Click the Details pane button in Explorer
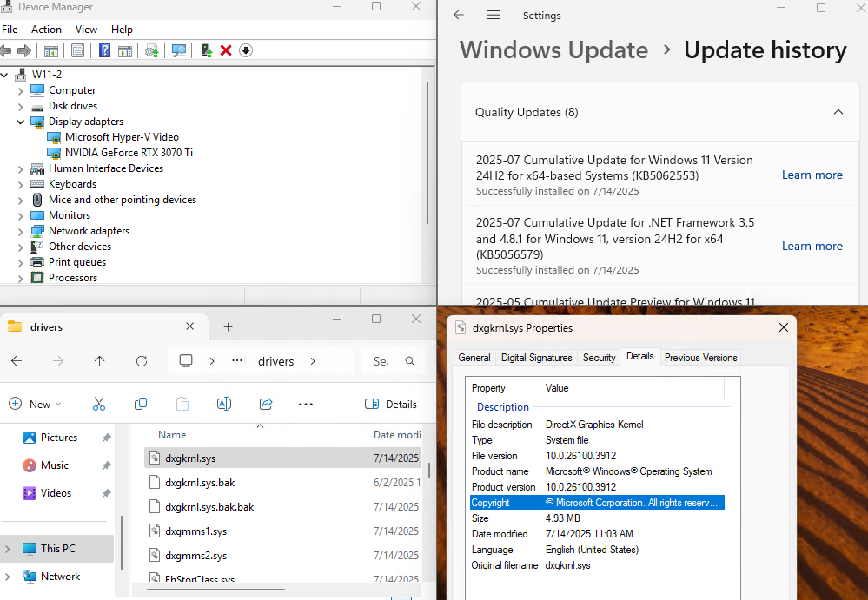Screen dimensions: 868x600 point(391,405)
